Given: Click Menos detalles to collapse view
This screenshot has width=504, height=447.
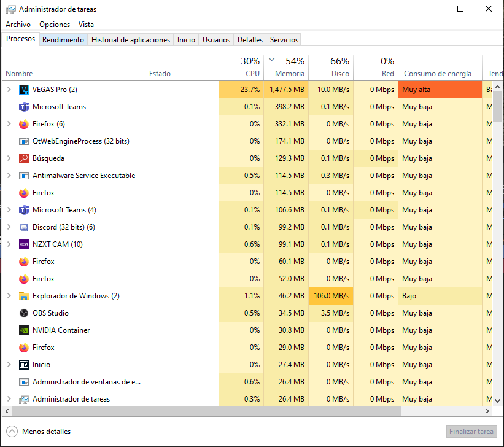Looking at the screenshot, I should [x=39, y=432].
